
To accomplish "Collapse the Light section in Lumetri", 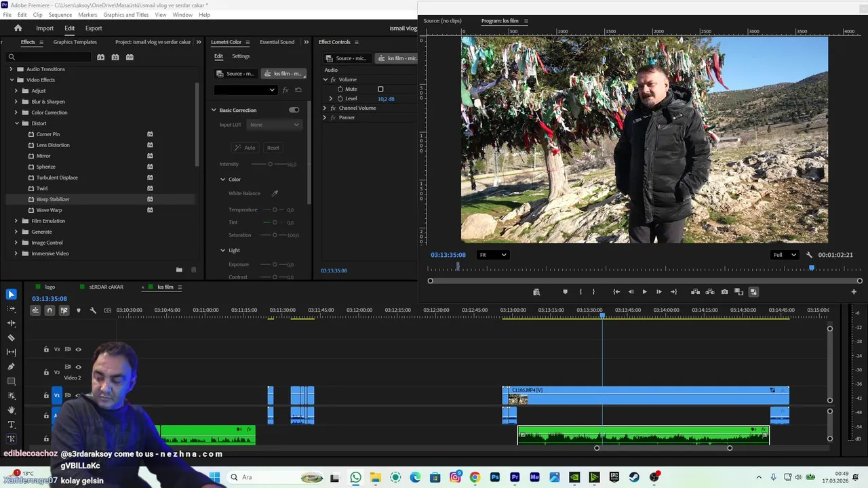I will click(222, 250).
